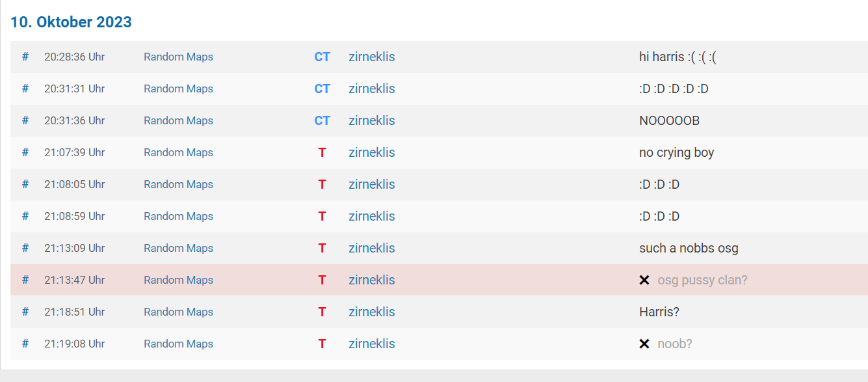Click the 21:13:47 Uhr timestamp

[x=74, y=280]
